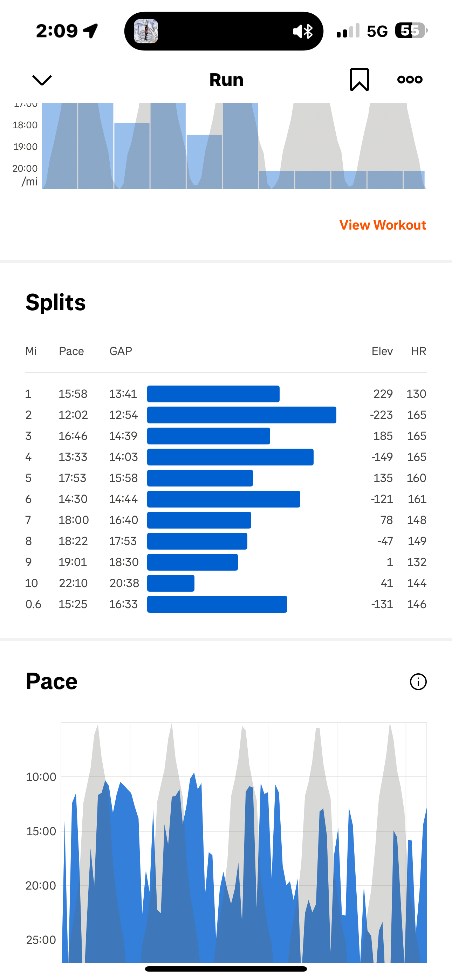
Task: Tap the home indicator bar
Action: coord(226,969)
